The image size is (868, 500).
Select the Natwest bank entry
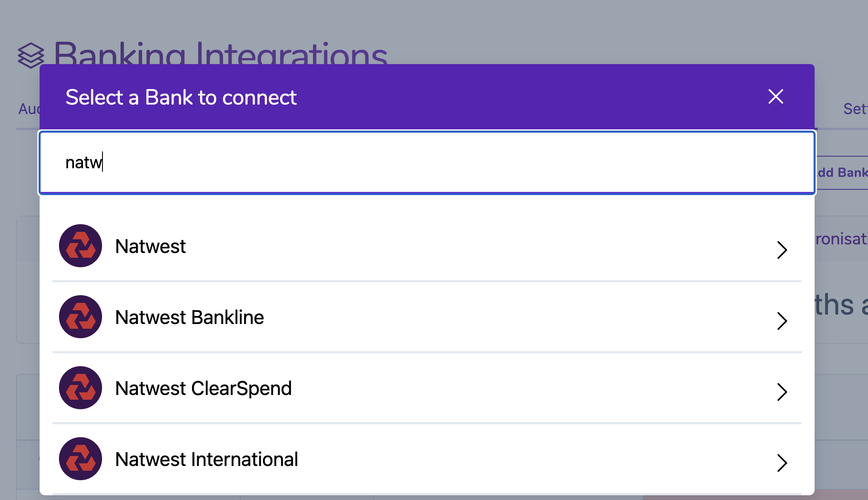(x=427, y=246)
